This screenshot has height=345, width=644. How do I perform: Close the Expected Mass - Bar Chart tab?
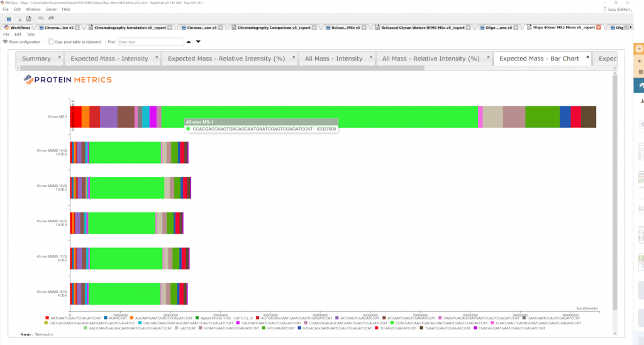click(x=587, y=57)
